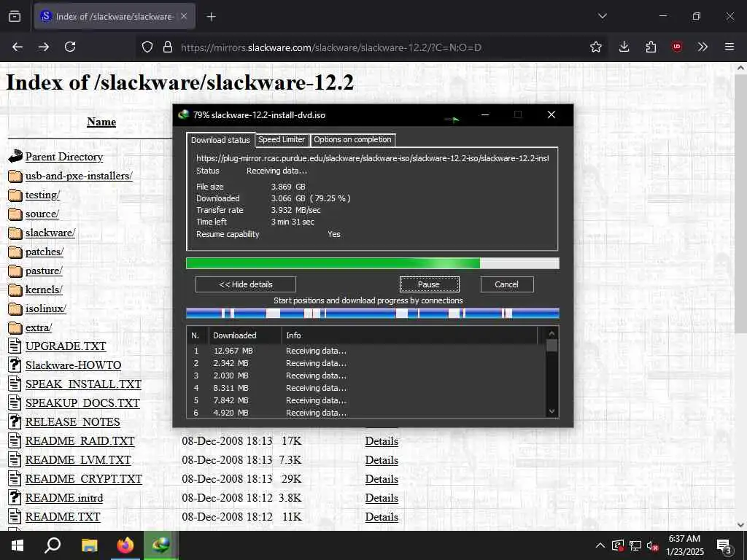Open Firefox downloads panel
This screenshot has height=560, width=747.
(624, 47)
